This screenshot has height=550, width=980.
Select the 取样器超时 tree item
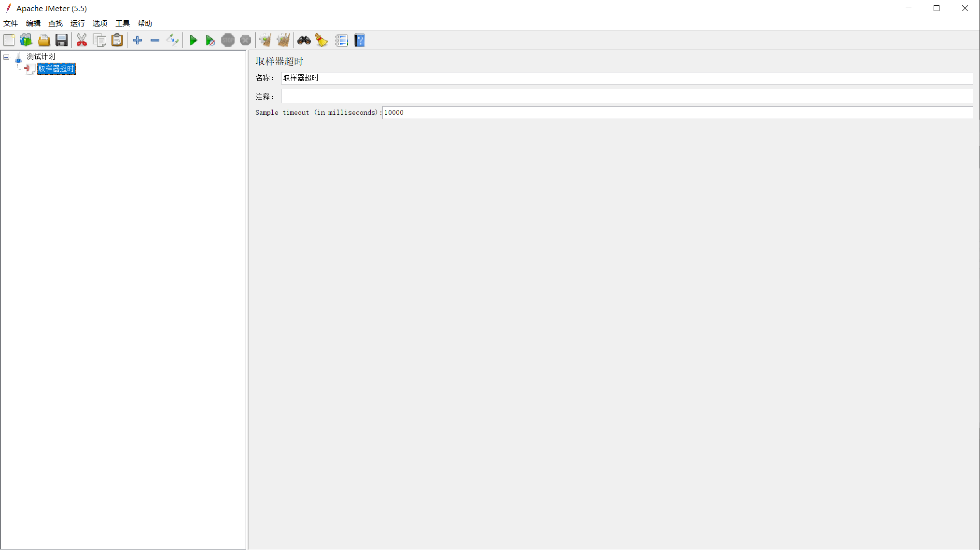56,69
